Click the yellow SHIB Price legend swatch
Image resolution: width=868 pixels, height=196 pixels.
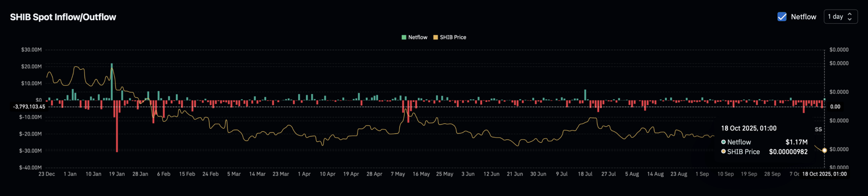(x=436, y=37)
